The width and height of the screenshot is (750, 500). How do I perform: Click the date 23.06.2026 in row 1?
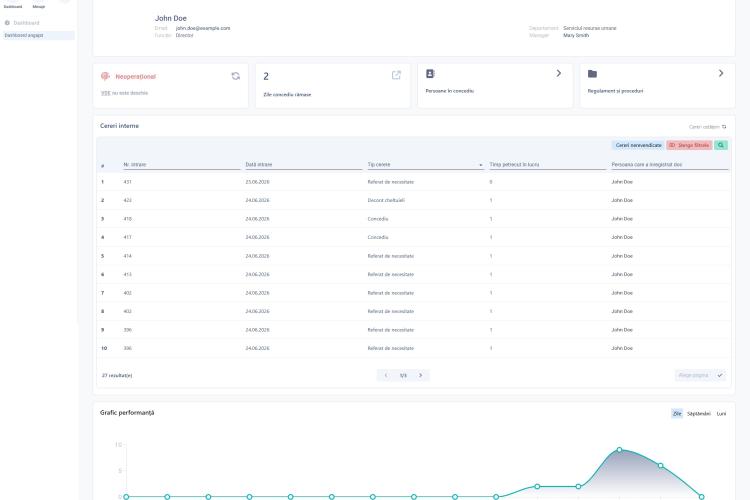tap(257, 182)
